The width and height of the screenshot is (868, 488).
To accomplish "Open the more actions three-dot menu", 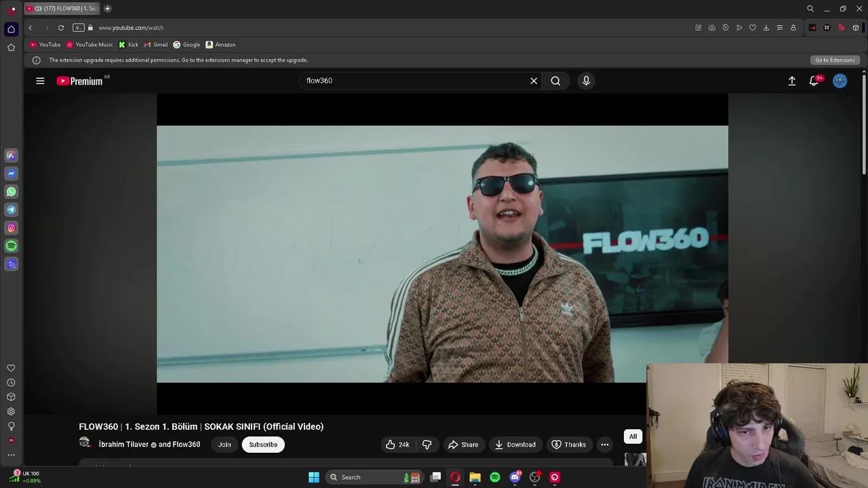I will pyautogui.click(x=604, y=445).
